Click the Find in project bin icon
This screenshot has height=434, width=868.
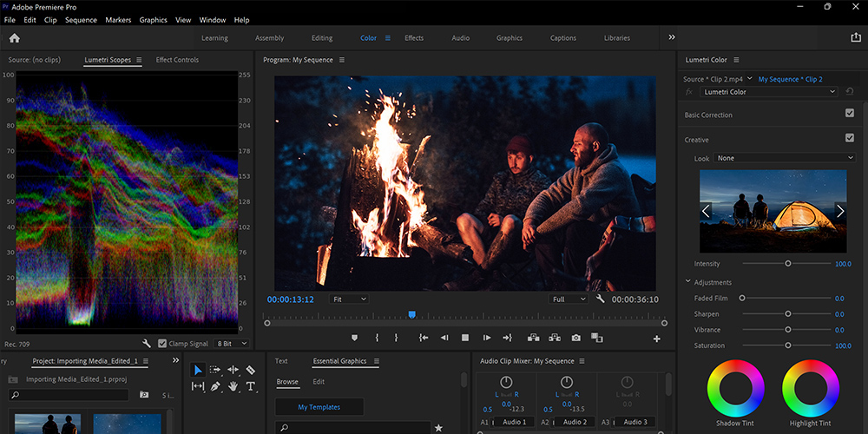point(144,395)
